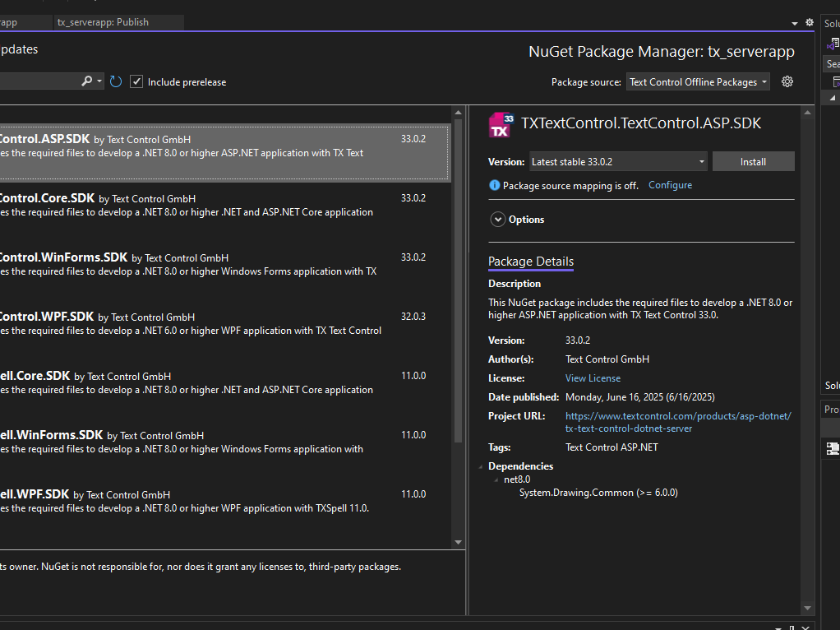This screenshot has height=630, width=840.
Task: Open the View License link
Action: [593, 378]
